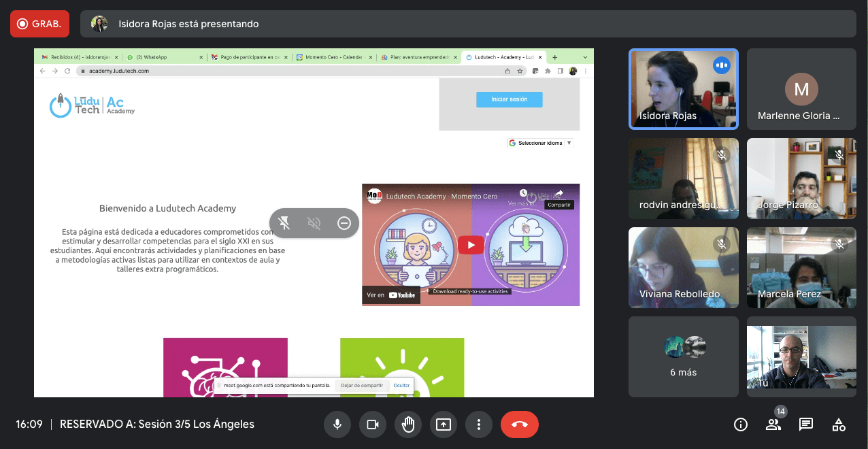Click 'Dejar de compartir' to stop sharing

362,386
